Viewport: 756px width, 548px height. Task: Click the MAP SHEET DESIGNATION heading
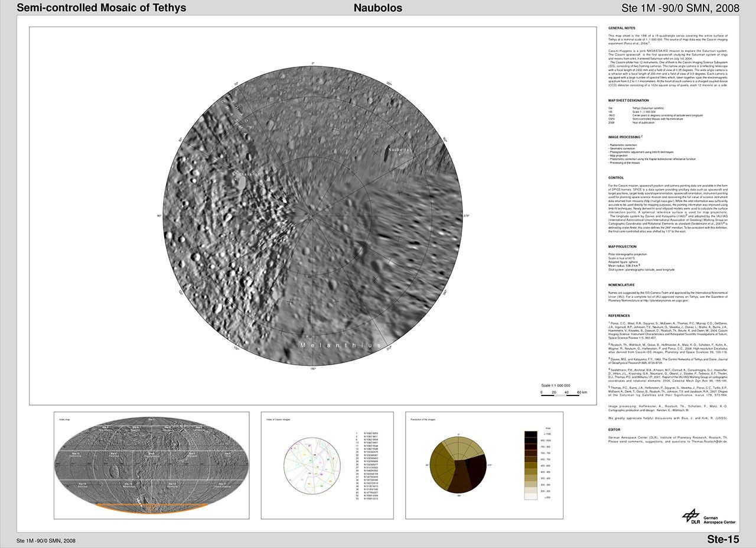pos(630,100)
